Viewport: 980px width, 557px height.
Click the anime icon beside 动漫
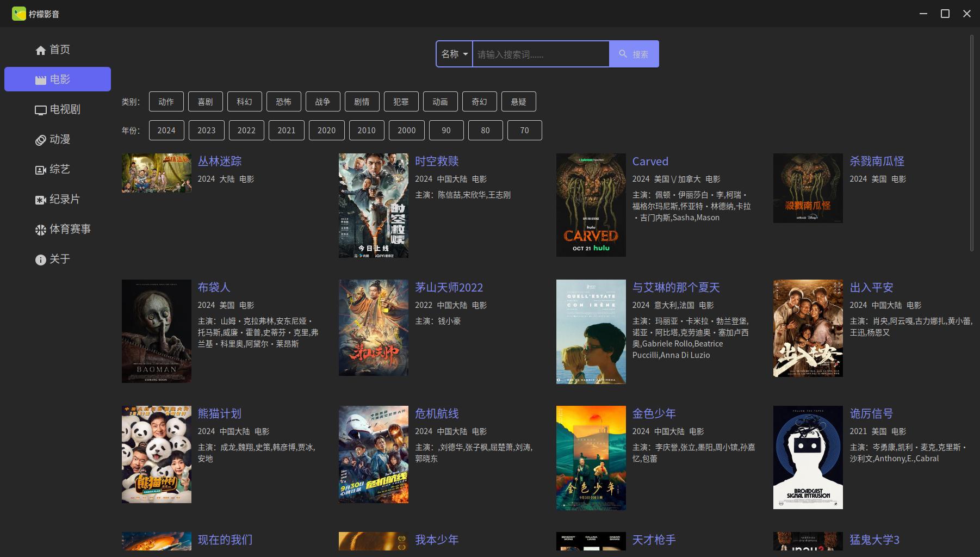click(41, 140)
